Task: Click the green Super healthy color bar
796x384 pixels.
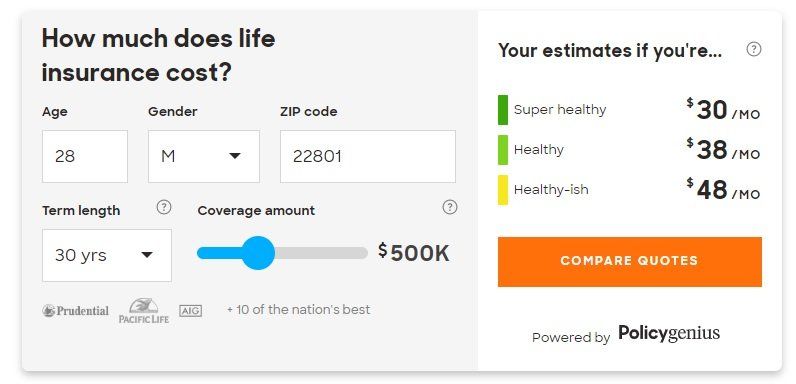Action: (503, 110)
